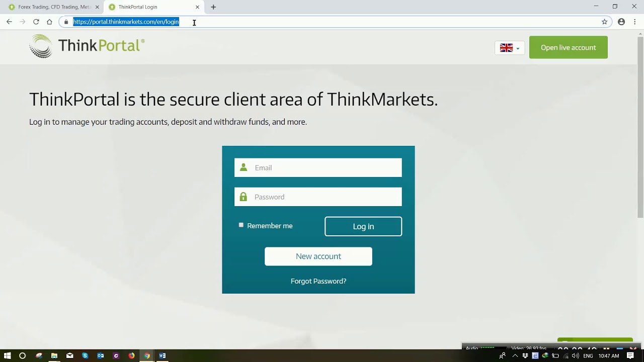Click the Log in button

pos(363,226)
